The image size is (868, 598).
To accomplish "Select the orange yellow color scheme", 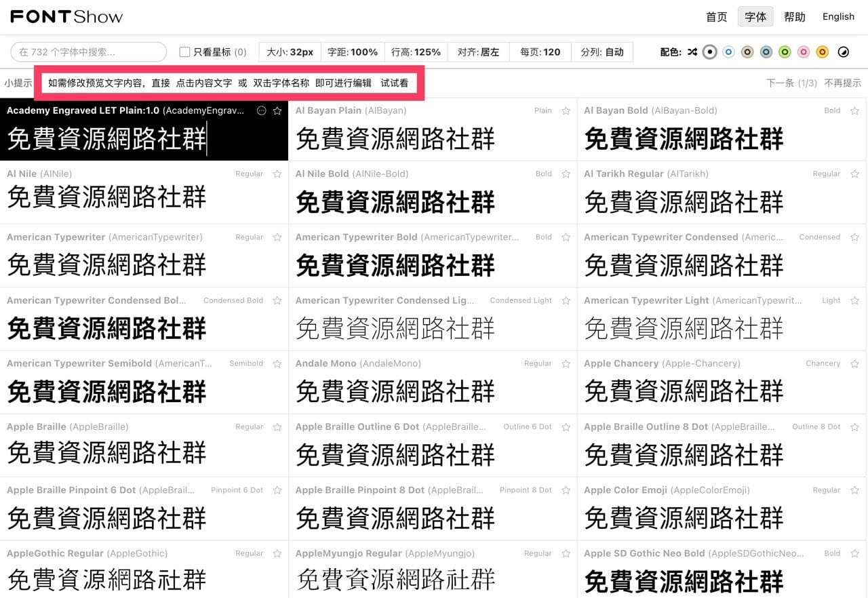I will [822, 52].
